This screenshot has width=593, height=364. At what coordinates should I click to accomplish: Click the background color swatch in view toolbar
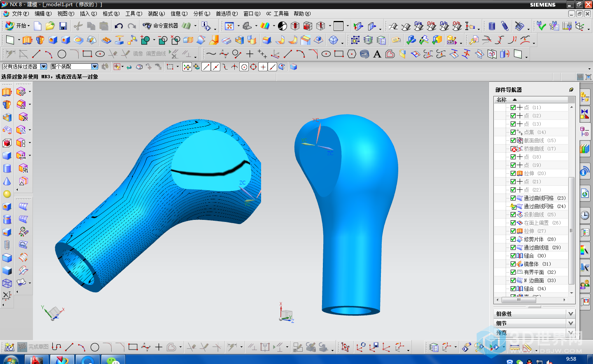(339, 26)
